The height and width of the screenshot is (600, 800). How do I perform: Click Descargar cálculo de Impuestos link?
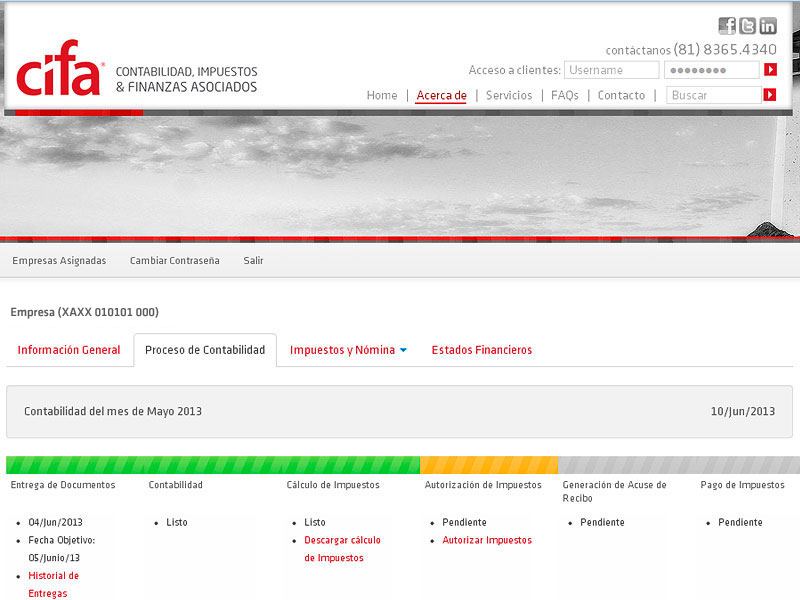pyautogui.click(x=342, y=549)
